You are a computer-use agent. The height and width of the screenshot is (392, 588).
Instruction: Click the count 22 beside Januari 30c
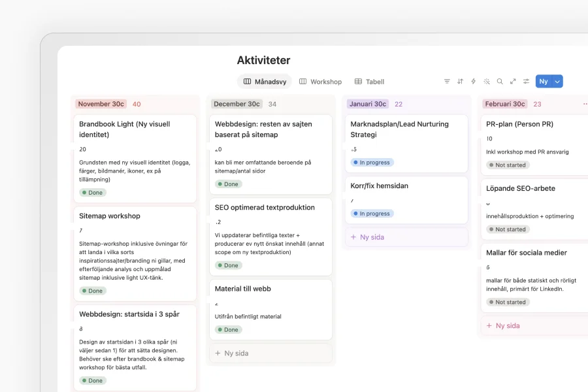[x=399, y=104]
